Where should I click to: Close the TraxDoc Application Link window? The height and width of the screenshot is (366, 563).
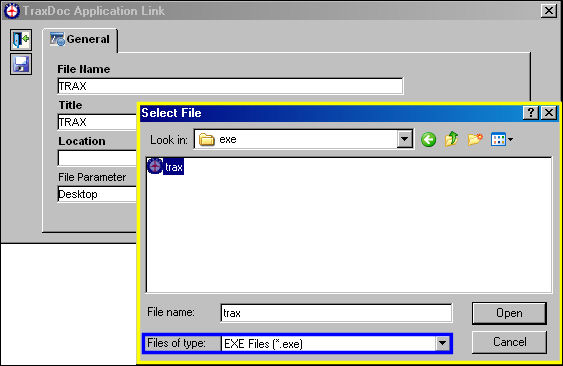click(x=549, y=11)
